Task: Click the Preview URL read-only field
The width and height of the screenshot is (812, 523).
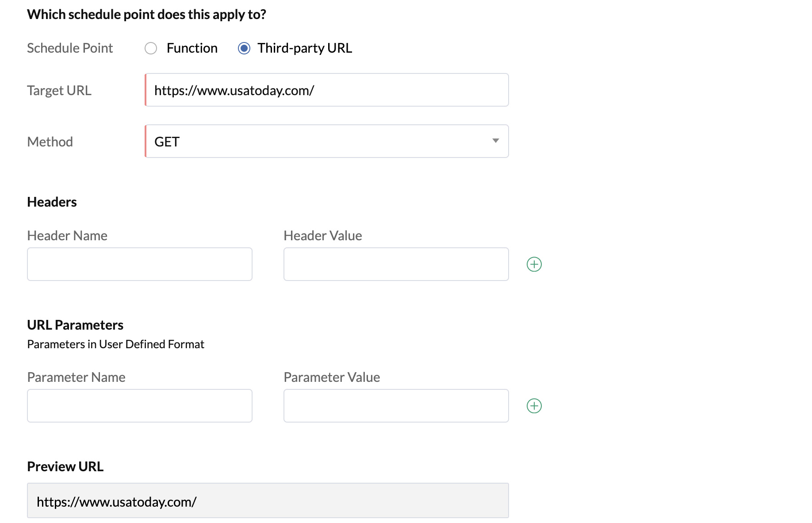Action: pos(268,501)
